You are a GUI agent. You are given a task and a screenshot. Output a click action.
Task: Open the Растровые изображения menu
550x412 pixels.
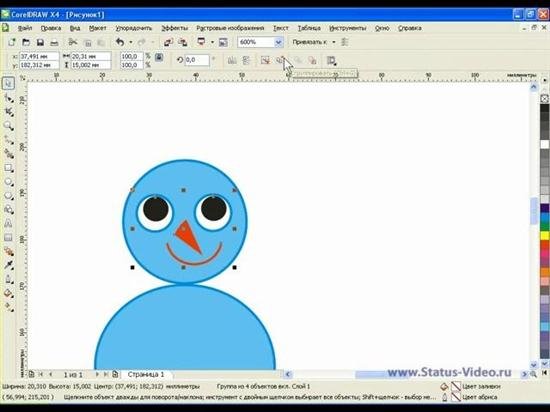click(x=230, y=28)
